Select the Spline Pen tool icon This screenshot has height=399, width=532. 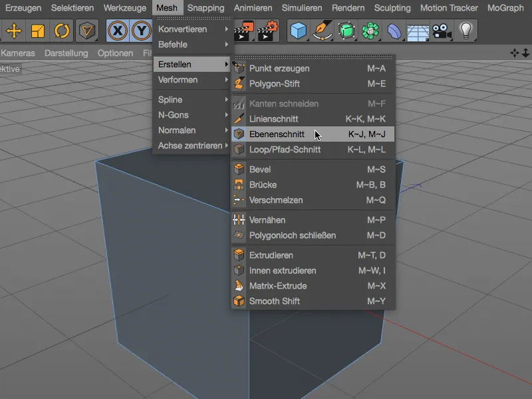point(323,31)
